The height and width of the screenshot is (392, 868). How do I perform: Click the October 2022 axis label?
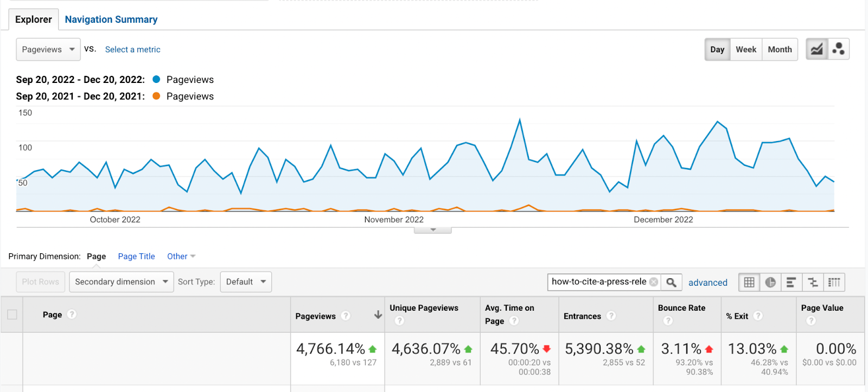tap(115, 220)
